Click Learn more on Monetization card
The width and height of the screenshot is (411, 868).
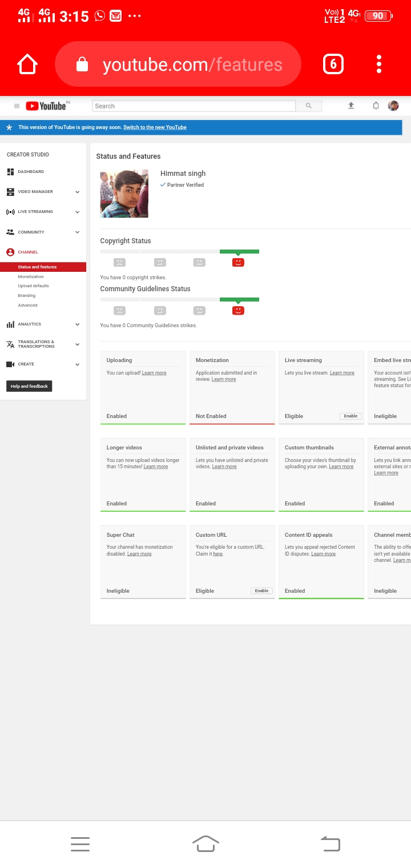click(x=224, y=379)
